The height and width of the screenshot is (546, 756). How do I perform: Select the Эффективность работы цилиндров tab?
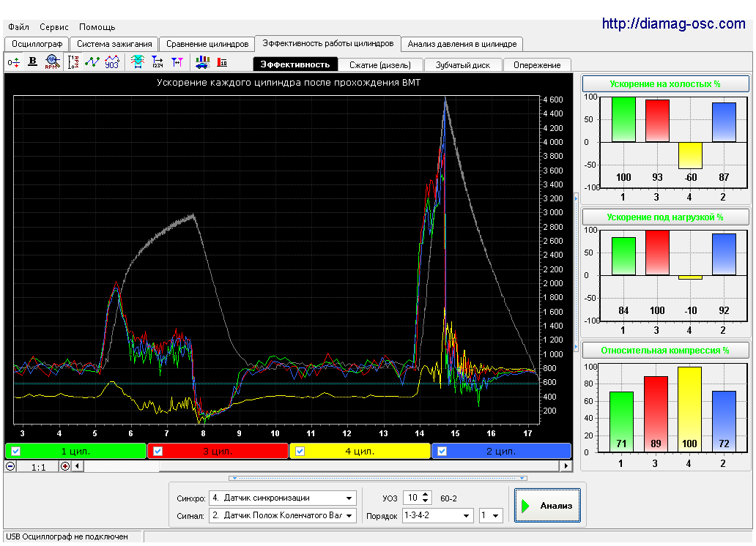point(328,43)
